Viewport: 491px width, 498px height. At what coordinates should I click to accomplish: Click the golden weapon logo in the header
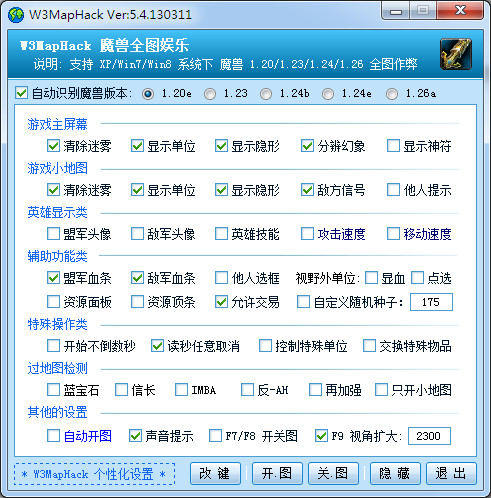pos(456,54)
